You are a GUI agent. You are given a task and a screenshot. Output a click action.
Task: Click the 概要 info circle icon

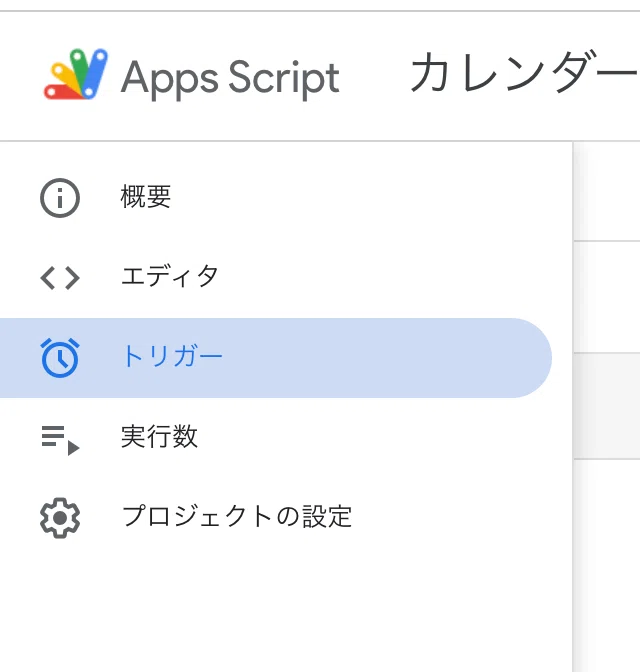tap(60, 198)
